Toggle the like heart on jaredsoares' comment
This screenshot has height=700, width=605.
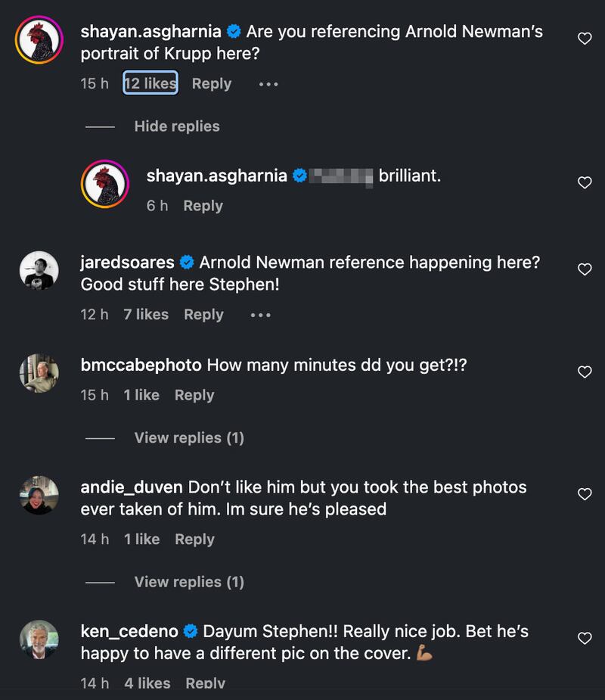click(x=584, y=269)
